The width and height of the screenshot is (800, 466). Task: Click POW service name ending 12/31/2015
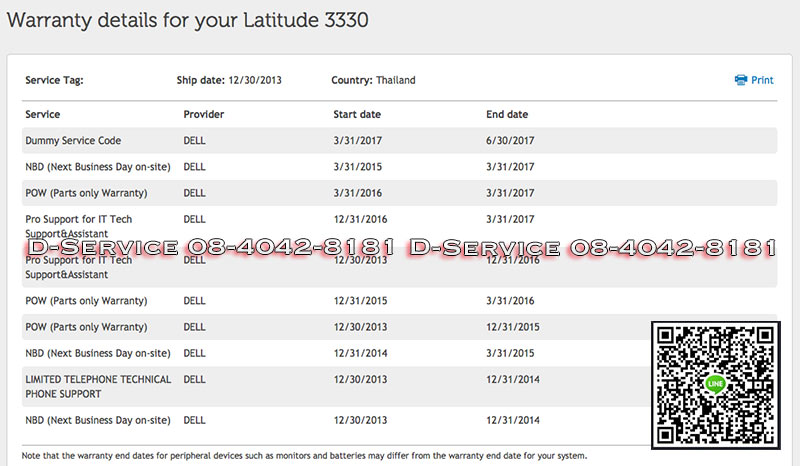[86, 327]
